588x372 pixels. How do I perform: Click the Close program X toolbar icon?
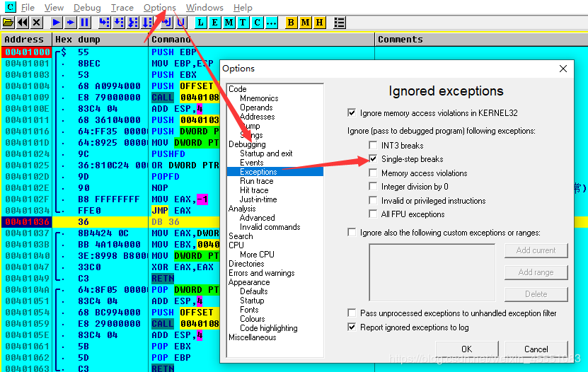pyautogui.click(x=36, y=23)
